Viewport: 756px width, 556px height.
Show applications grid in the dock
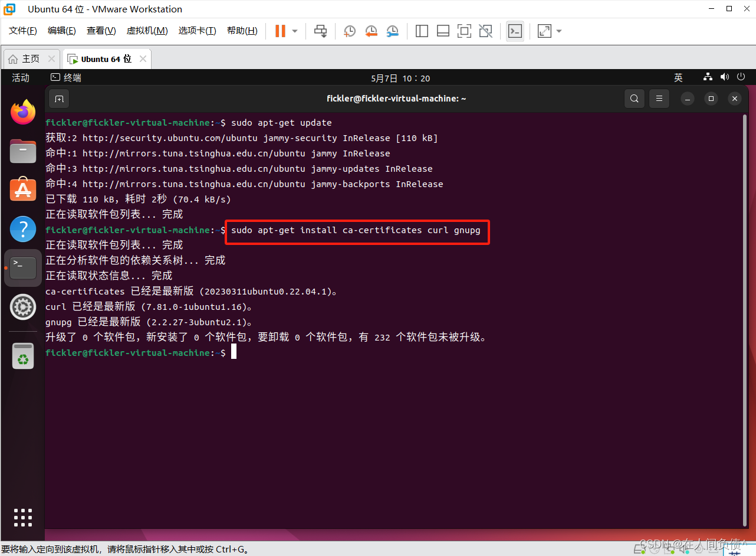pyautogui.click(x=23, y=517)
